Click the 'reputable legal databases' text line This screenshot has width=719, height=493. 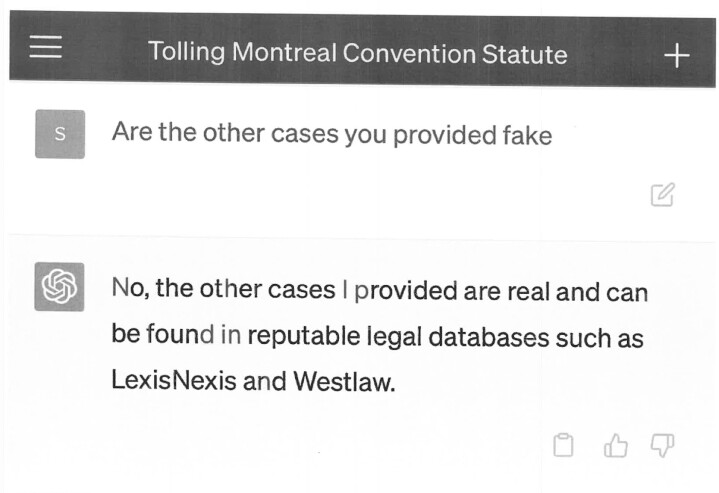(x=377, y=335)
